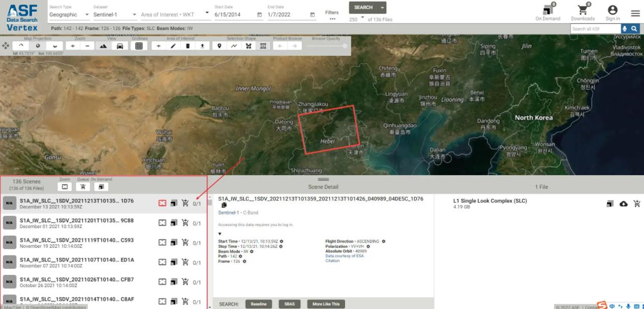Open the Downloads cart icon
This screenshot has height=309, width=644.
point(582,10)
